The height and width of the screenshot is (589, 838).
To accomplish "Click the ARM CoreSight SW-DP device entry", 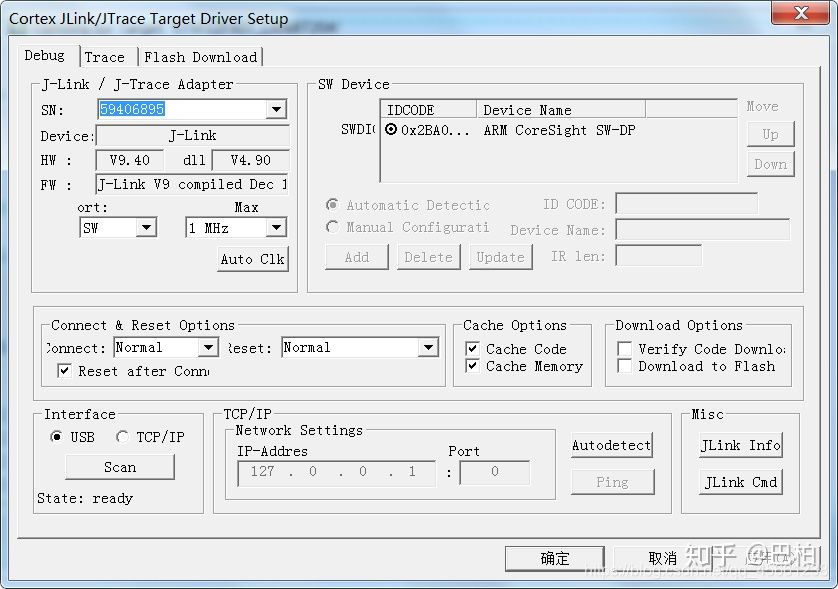I will pos(559,130).
